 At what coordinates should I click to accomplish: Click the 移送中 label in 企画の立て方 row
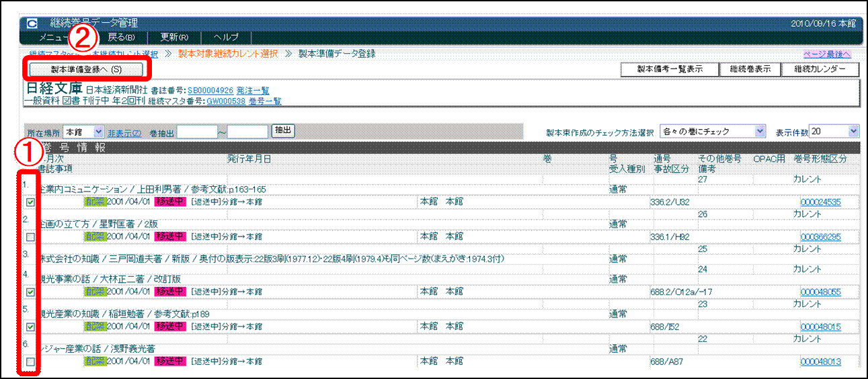click(x=169, y=237)
